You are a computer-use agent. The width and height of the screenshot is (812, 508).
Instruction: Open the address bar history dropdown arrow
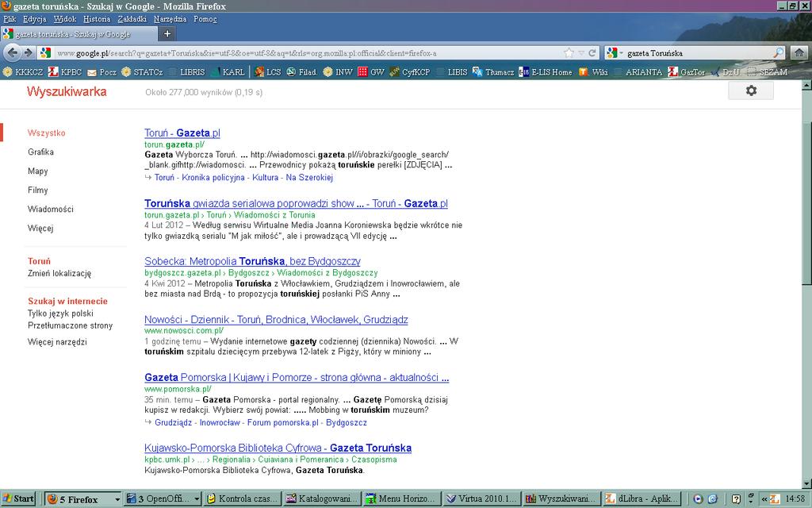(581, 53)
